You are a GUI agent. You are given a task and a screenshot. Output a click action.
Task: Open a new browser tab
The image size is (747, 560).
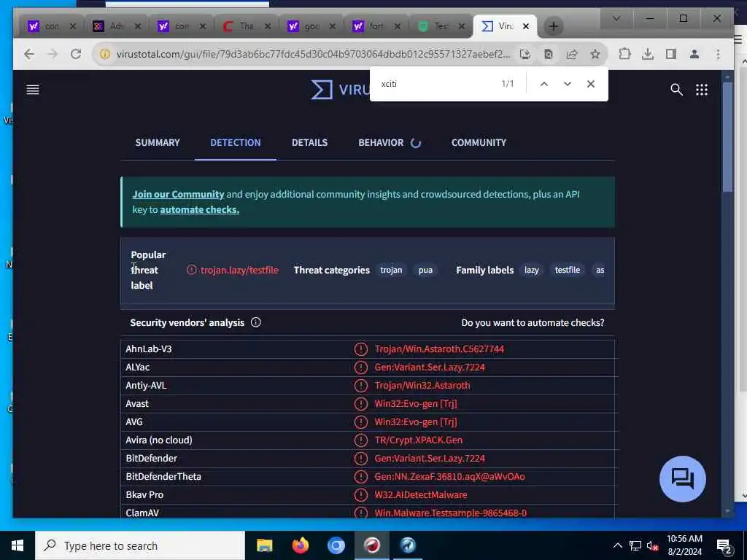554,26
